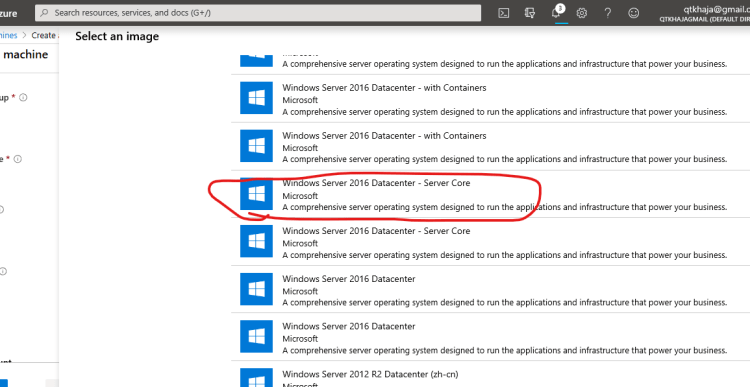750x387 pixels.
Task: Open the Cloud Shell icon
Action: pyautogui.click(x=504, y=13)
